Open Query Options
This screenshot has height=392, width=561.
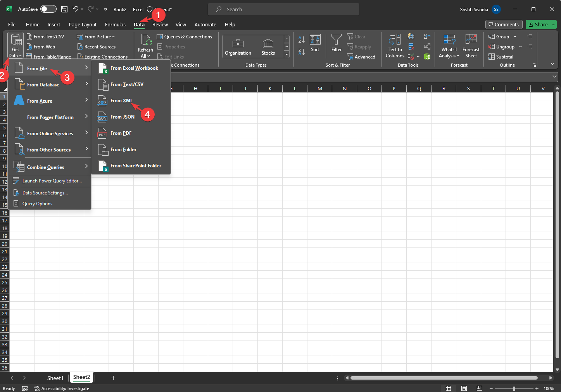point(50,204)
